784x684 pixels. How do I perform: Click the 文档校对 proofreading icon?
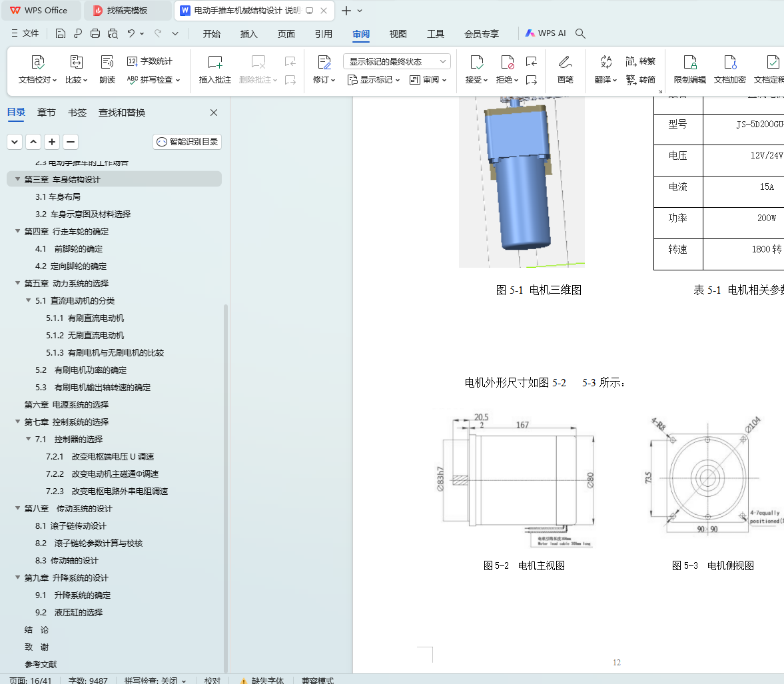click(x=38, y=63)
